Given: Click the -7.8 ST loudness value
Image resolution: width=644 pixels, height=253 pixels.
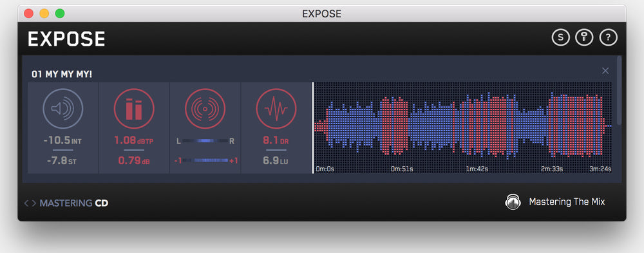Looking at the screenshot, I should pyautogui.click(x=62, y=161).
